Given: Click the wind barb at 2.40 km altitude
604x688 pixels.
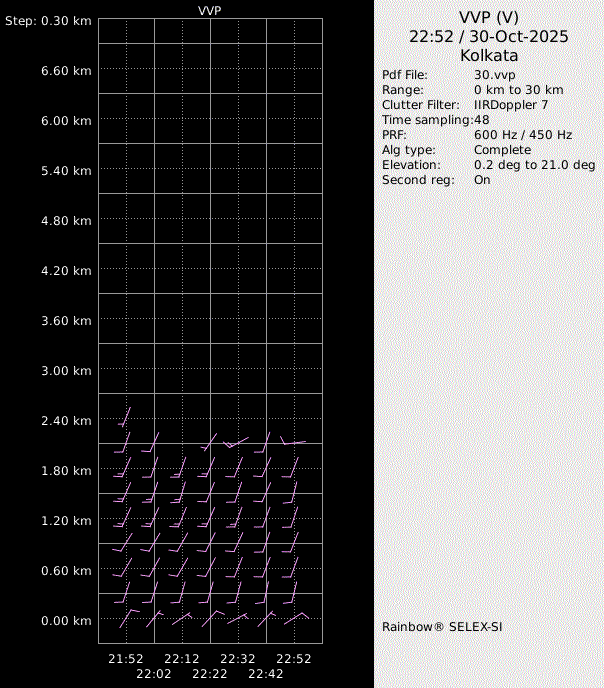Looking at the screenshot, I should 125,417.
